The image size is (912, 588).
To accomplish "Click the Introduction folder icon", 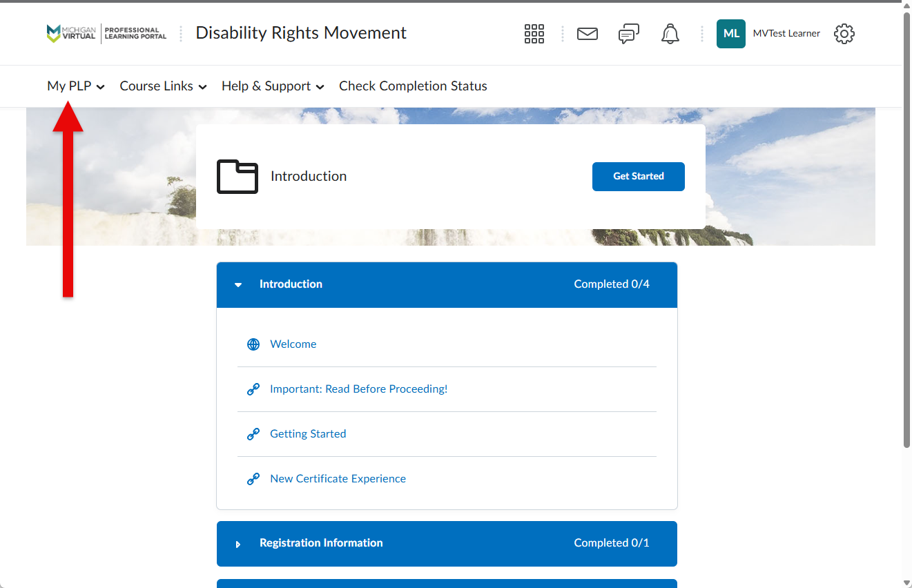I will pyautogui.click(x=237, y=177).
